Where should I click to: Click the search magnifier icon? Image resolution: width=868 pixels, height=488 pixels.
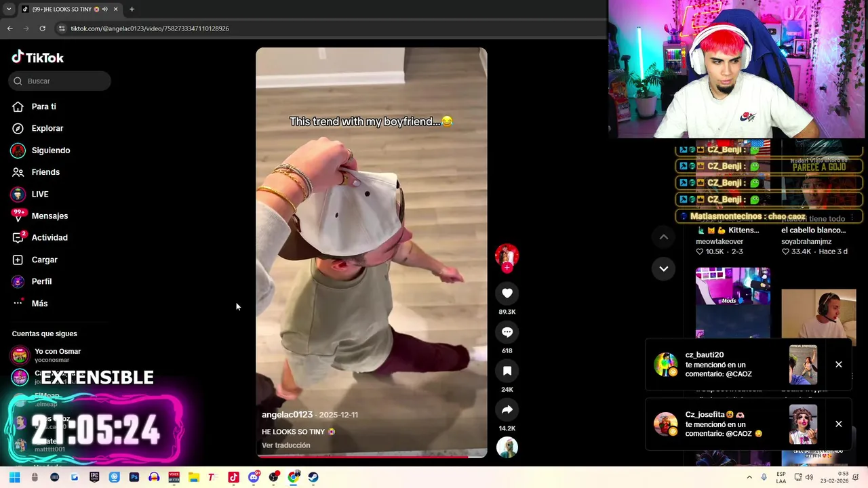pyautogui.click(x=18, y=81)
